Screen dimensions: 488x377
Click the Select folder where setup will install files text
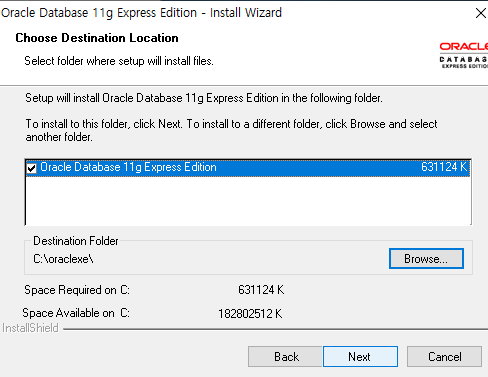tap(119, 61)
